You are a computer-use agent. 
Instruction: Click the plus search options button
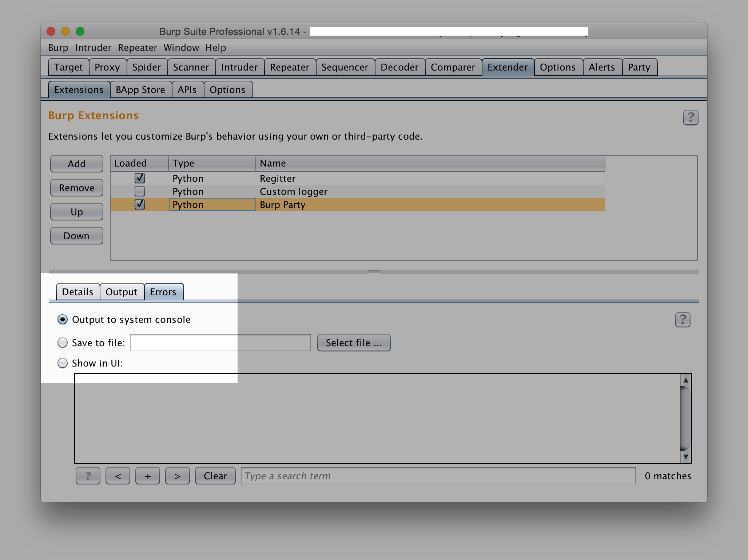click(x=147, y=476)
